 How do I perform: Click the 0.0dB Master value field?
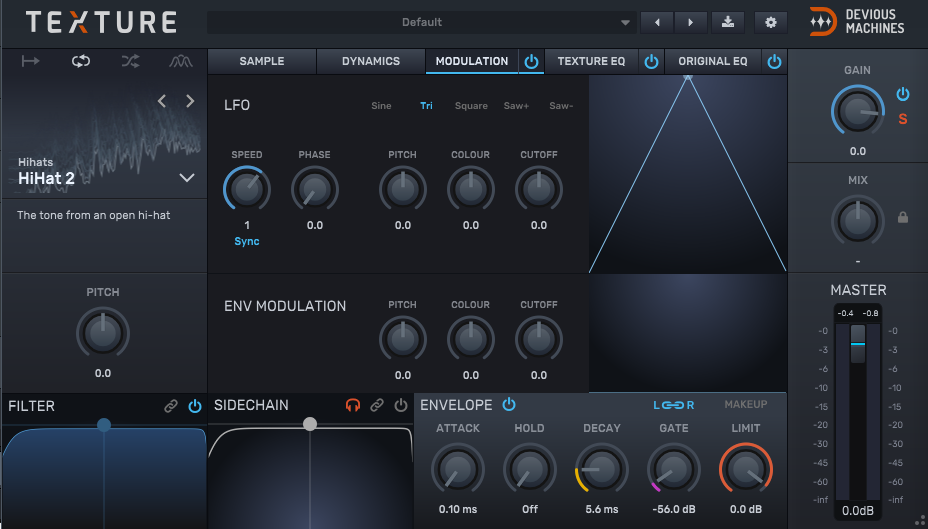click(x=858, y=511)
